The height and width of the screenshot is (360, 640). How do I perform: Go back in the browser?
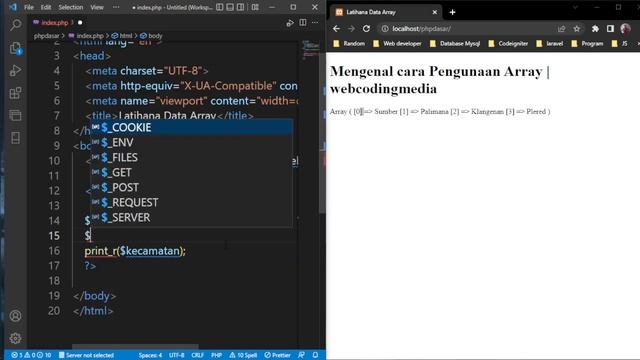point(336,29)
